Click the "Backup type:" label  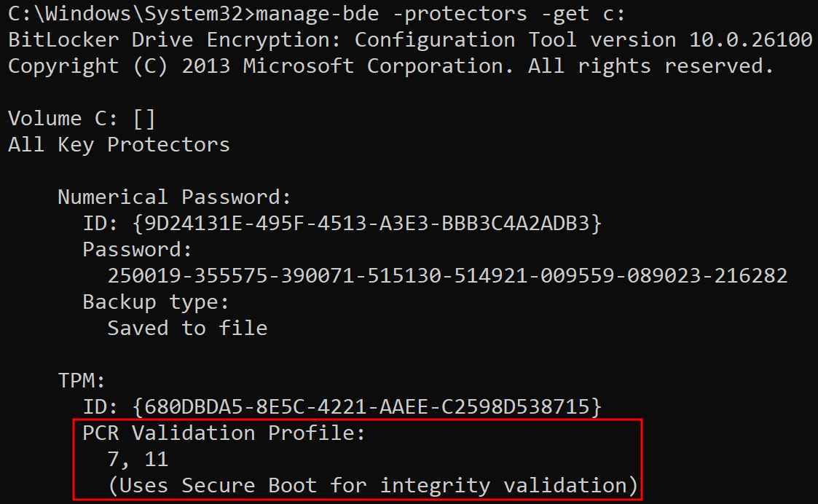(156, 302)
